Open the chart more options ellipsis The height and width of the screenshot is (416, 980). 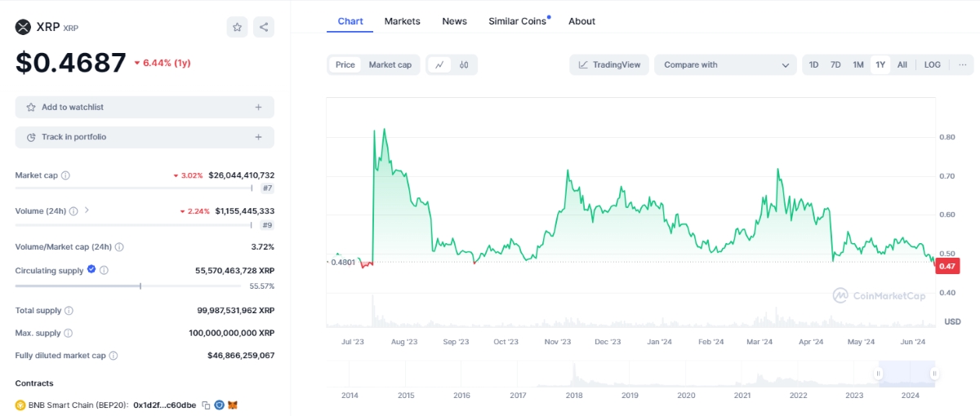[963, 64]
